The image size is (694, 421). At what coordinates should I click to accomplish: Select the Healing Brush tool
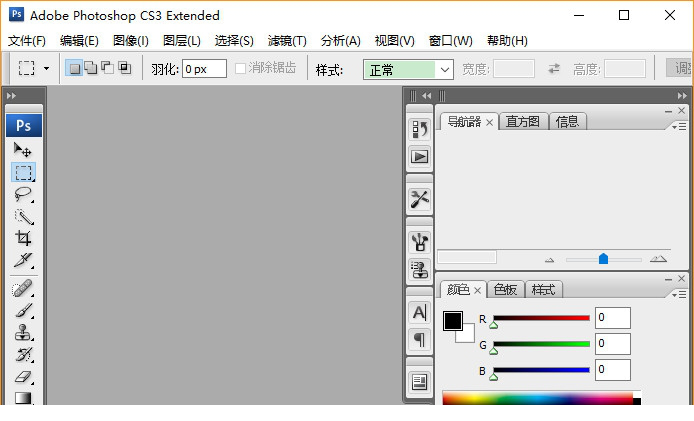(23, 289)
